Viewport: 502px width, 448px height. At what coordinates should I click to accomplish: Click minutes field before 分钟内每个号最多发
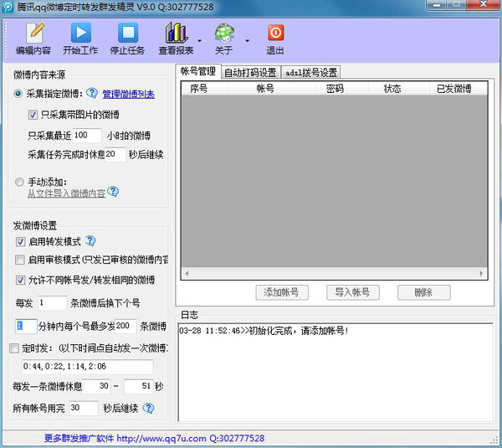26,327
